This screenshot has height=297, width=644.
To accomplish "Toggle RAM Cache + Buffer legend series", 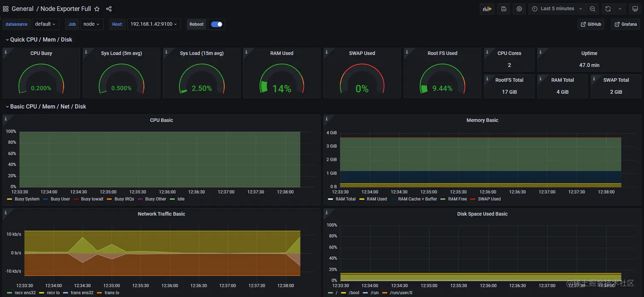I will tap(417, 199).
